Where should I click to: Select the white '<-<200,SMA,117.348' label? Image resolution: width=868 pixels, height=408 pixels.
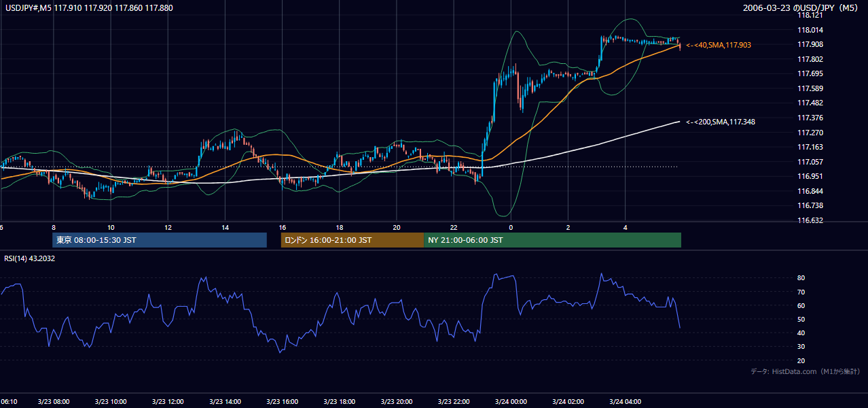(721, 122)
